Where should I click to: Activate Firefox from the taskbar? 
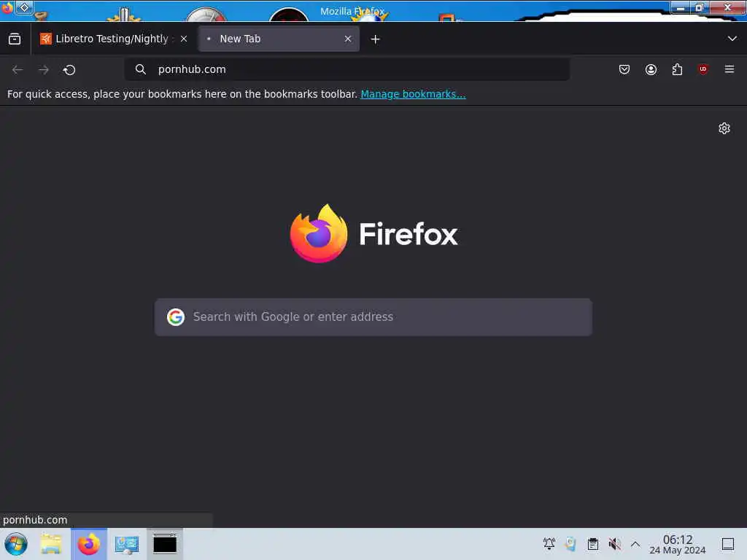89,544
